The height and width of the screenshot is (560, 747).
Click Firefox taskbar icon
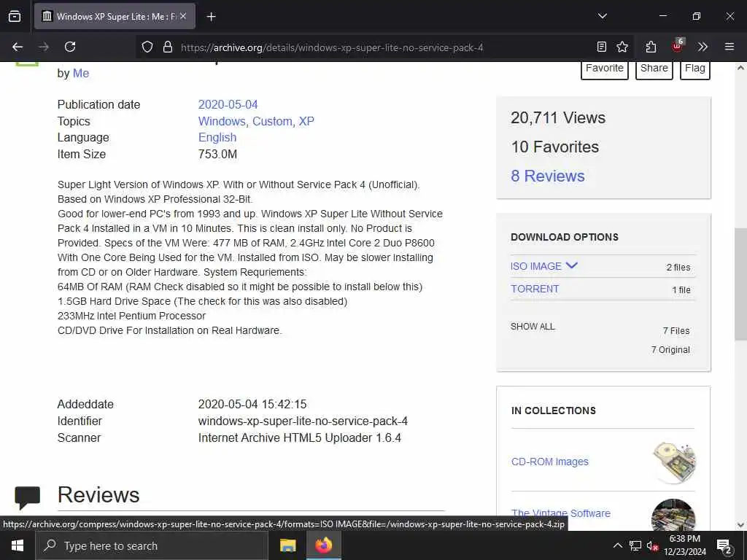[x=323, y=545]
